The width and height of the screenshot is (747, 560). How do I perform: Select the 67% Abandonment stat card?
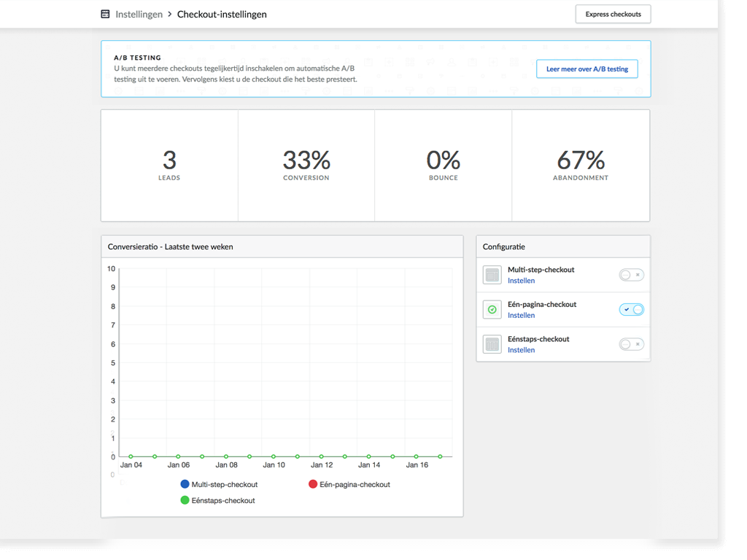click(x=581, y=166)
